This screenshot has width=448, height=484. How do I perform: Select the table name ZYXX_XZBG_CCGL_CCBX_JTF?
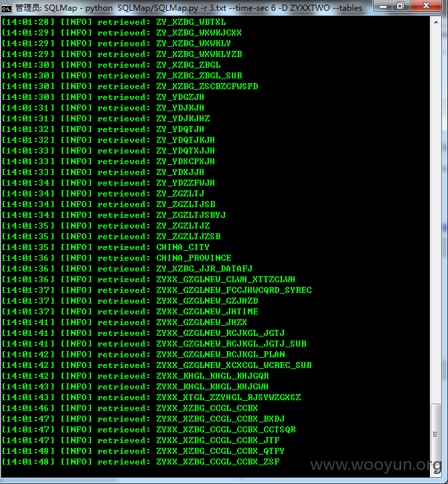coord(218,440)
